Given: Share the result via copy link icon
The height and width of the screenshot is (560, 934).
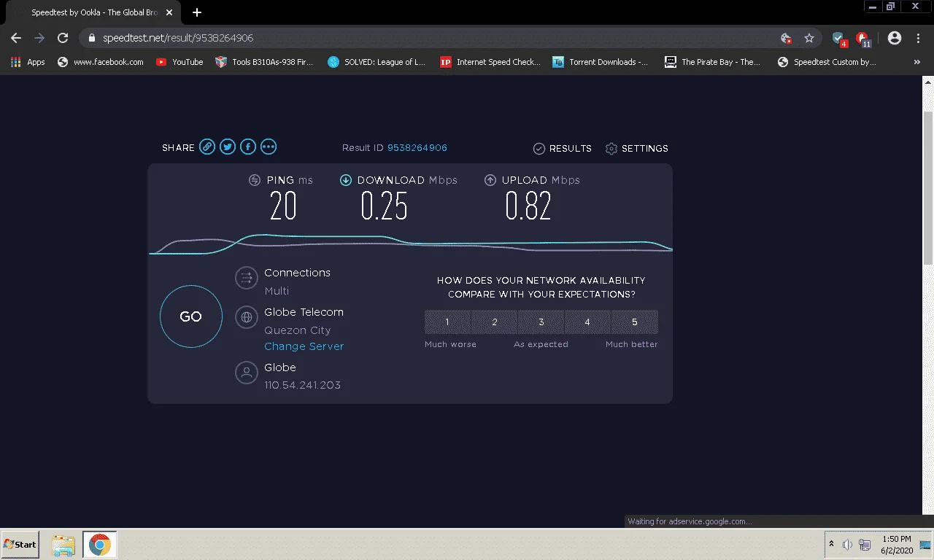Looking at the screenshot, I should pos(207,147).
